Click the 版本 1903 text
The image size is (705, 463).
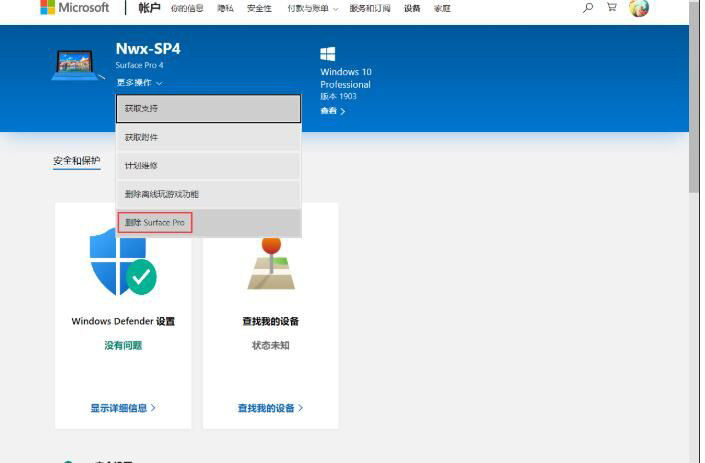pos(338,96)
